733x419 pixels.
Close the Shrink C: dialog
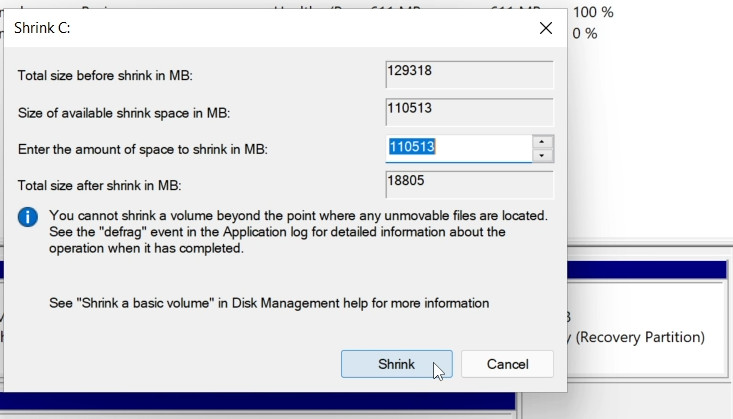click(546, 28)
